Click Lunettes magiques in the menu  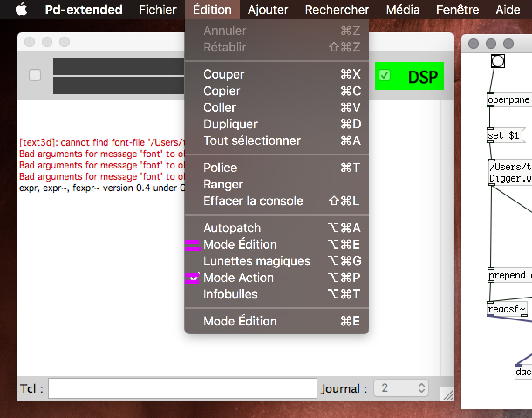256,261
